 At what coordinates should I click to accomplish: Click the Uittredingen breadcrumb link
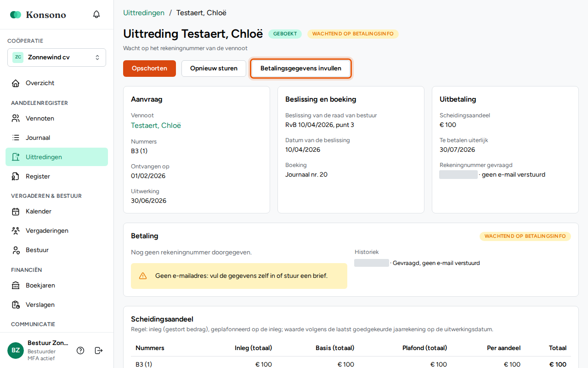[144, 13]
